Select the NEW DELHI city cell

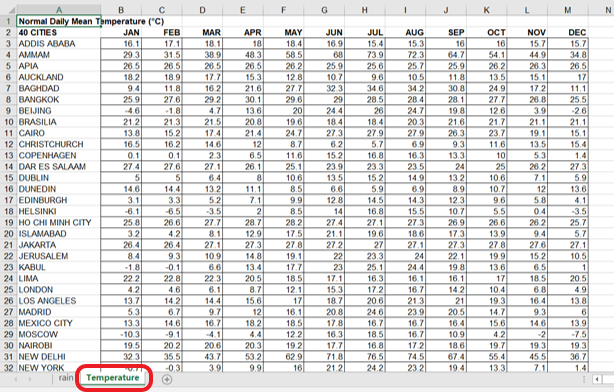point(59,357)
